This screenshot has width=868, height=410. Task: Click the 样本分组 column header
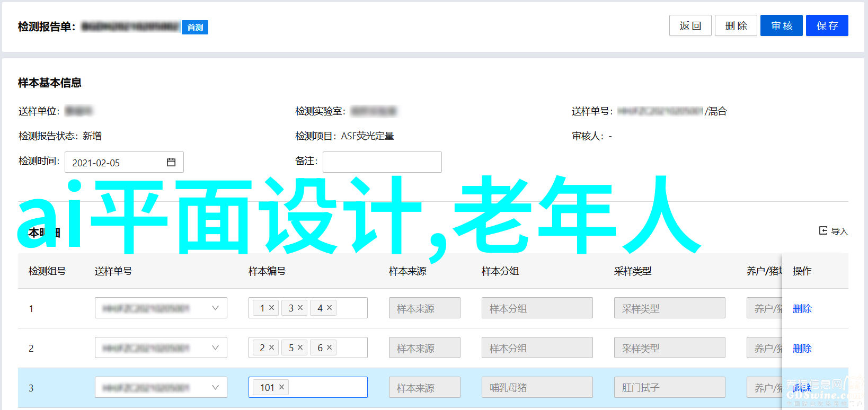click(x=500, y=271)
